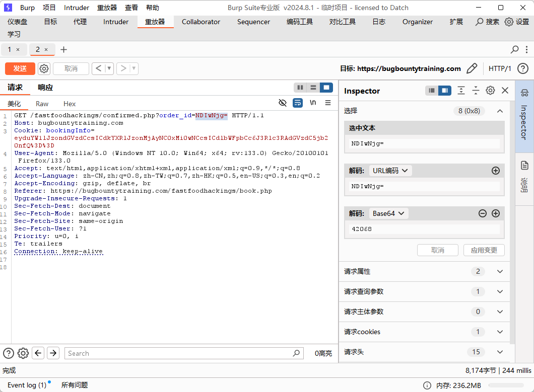
Task: Open the Base64 decode type dropdown
Action: pyautogui.click(x=388, y=213)
